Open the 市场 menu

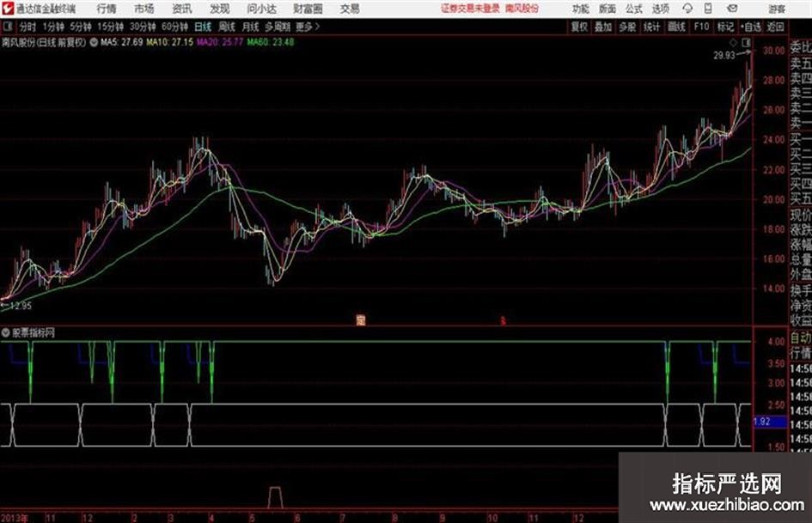point(144,9)
